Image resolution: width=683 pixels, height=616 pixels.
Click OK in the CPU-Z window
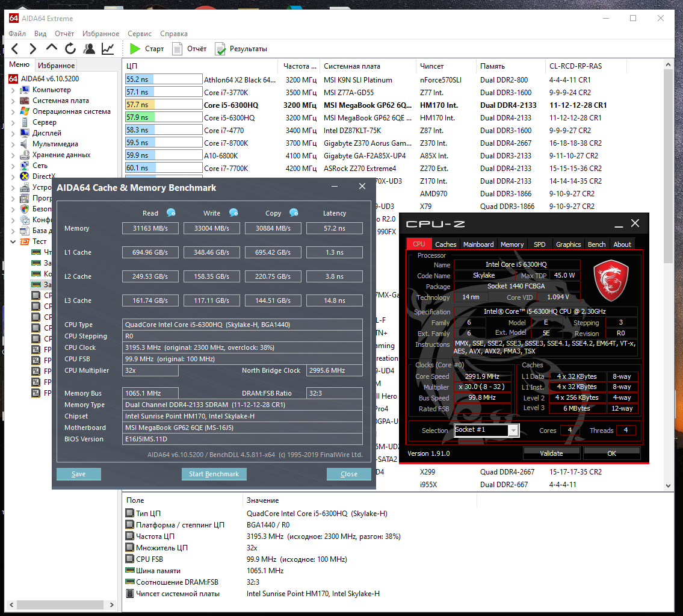(611, 453)
